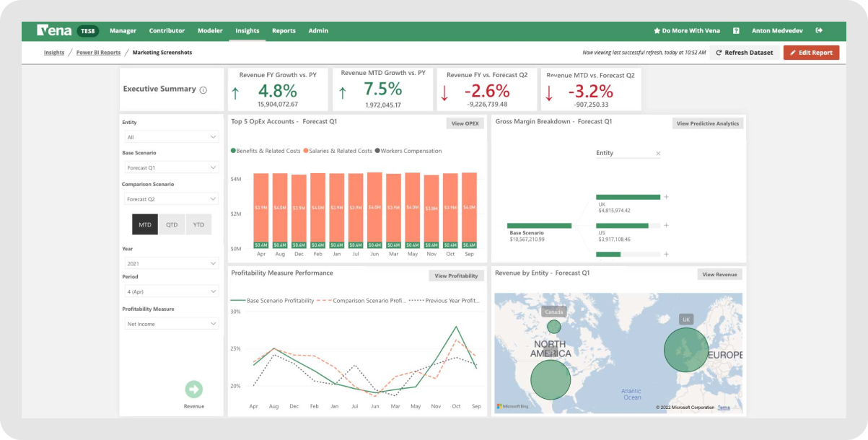Image resolution: width=868 pixels, height=440 pixels.
Task: Switch the period toggle to YTD
Action: pos(198,224)
